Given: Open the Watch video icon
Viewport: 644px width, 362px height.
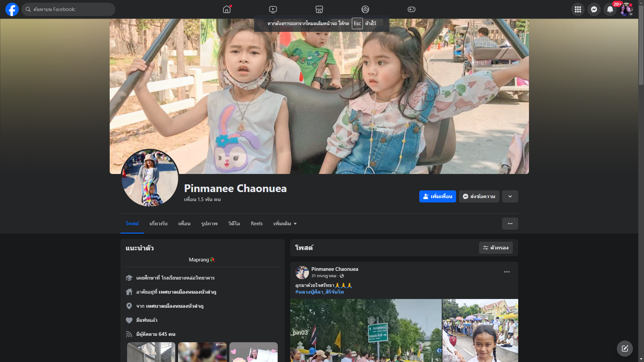Looking at the screenshot, I should (273, 9).
